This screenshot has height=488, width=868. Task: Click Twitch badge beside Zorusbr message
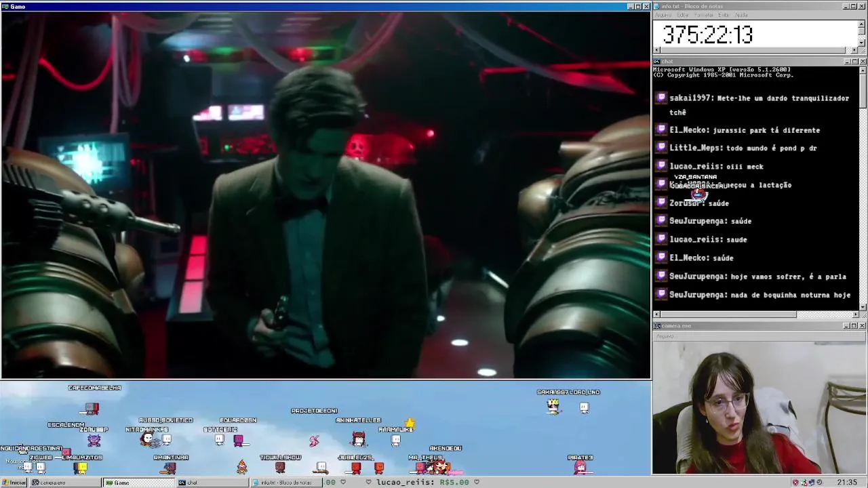coord(661,203)
